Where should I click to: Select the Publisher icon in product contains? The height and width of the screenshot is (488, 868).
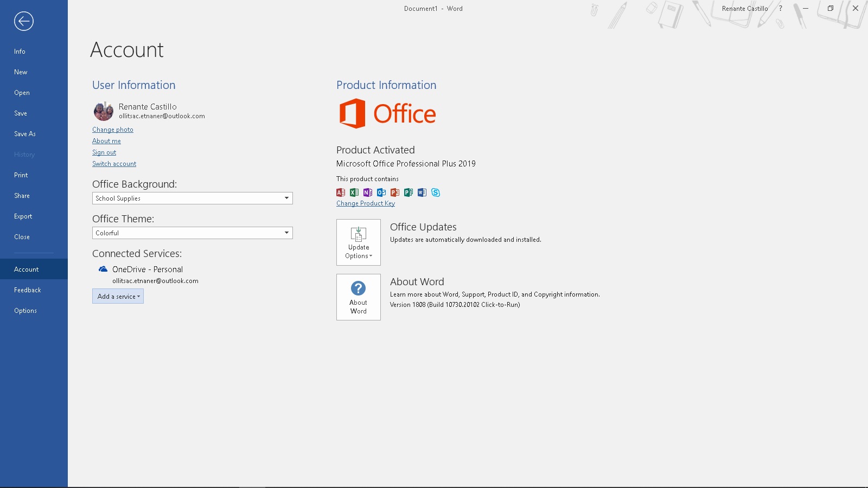pyautogui.click(x=408, y=192)
